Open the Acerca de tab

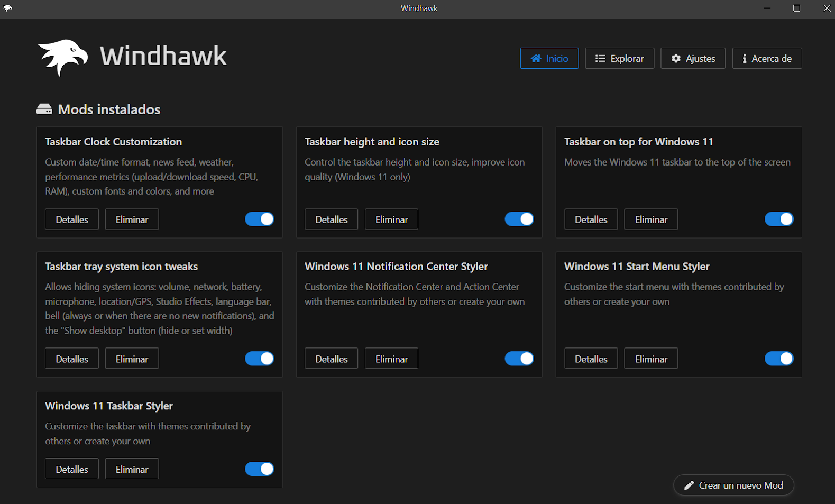[767, 58]
